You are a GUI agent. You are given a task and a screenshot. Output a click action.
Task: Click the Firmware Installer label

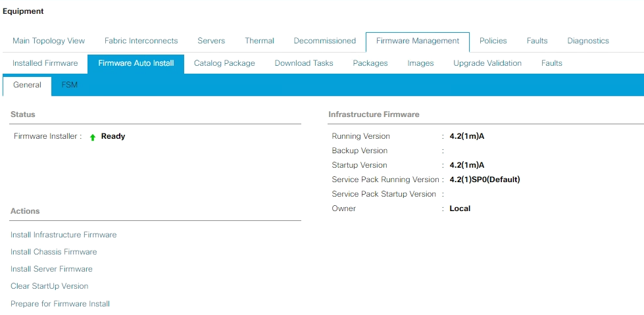point(47,136)
